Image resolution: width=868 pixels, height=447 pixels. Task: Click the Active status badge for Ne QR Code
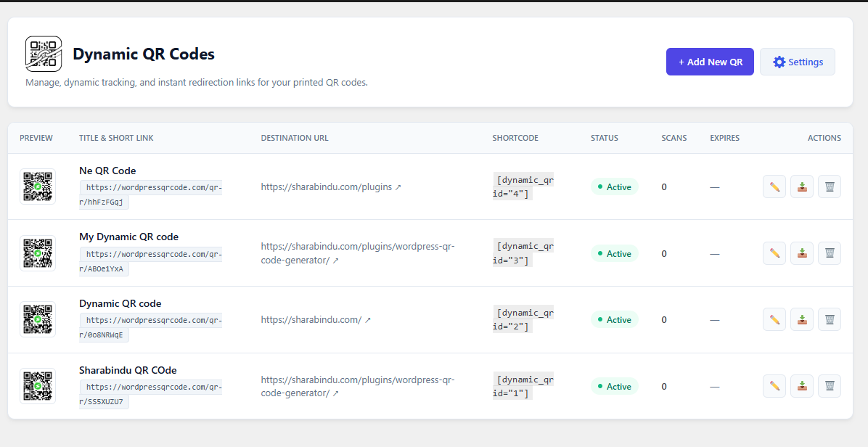point(615,187)
